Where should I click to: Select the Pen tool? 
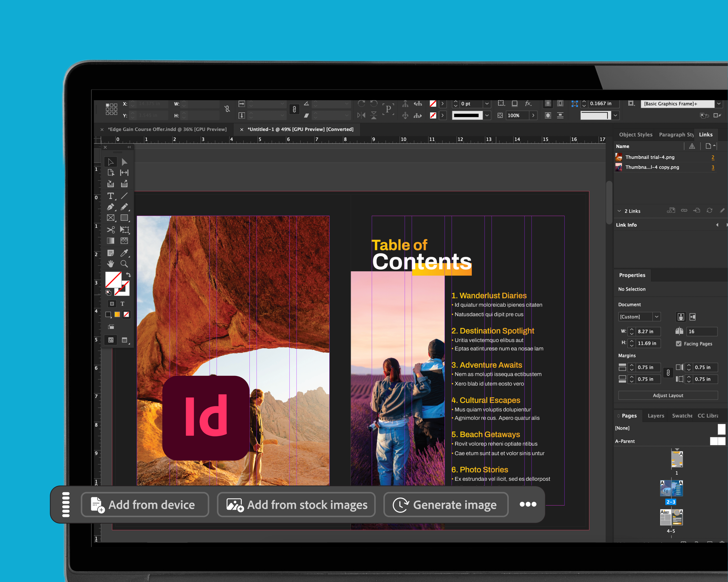pos(110,207)
